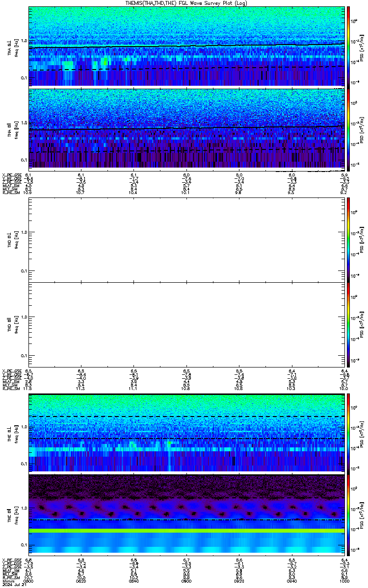368x588 pixels.
Task: Click the upper dashed line in THE B⊥
Action: point(186,416)
